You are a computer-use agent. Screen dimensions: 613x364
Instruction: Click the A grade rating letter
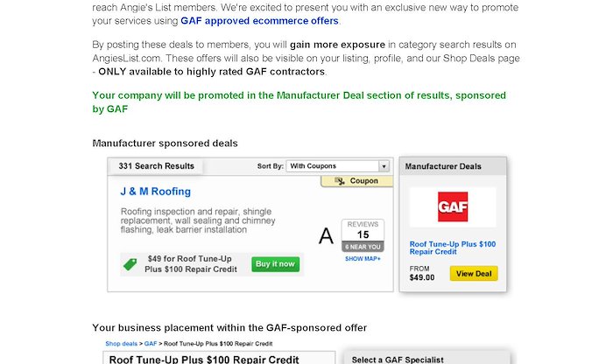tap(326, 236)
